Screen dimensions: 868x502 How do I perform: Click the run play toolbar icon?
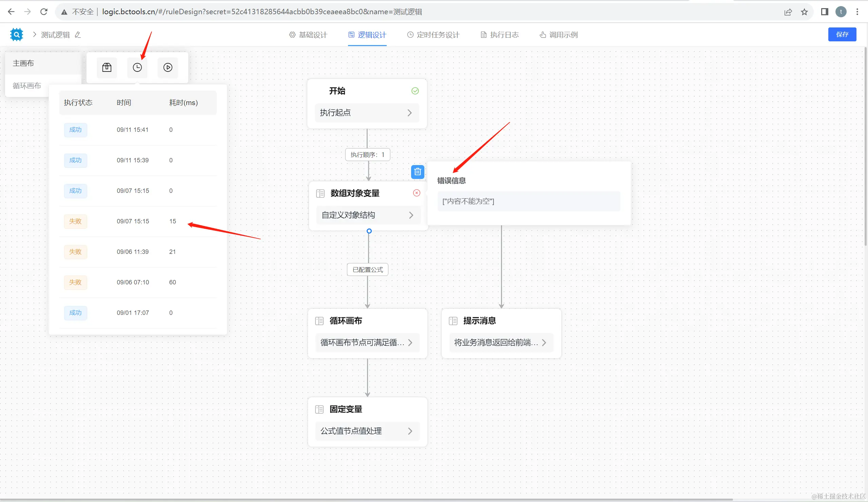168,67
